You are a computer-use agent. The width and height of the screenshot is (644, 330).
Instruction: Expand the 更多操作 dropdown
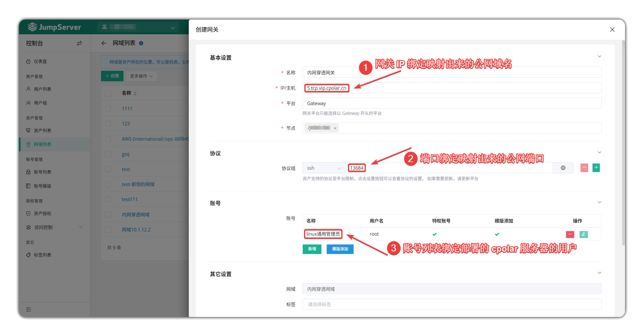tap(141, 76)
